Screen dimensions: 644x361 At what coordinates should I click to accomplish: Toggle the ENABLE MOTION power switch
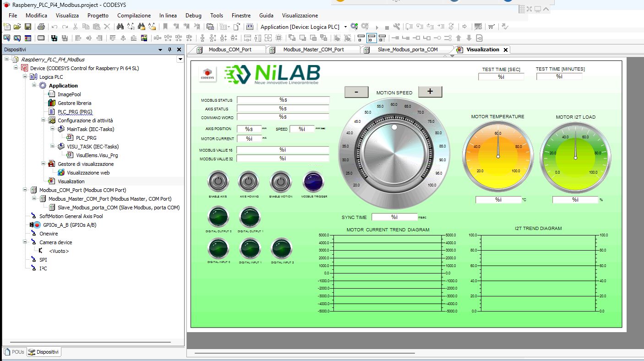coord(280,182)
